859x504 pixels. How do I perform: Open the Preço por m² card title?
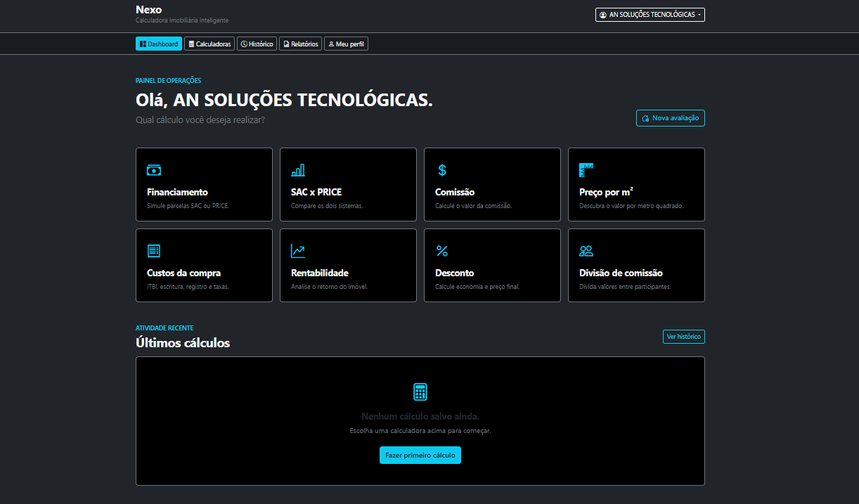(607, 192)
